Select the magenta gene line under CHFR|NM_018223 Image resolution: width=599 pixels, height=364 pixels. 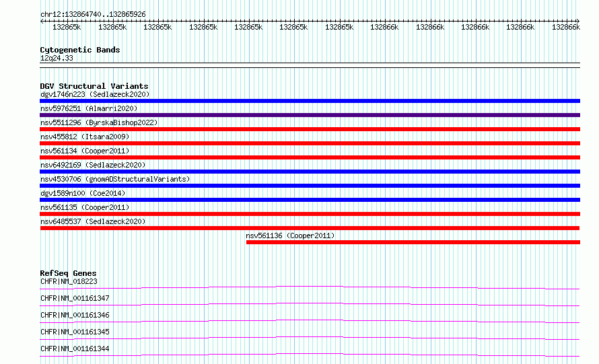pyautogui.click(x=310, y=287)
